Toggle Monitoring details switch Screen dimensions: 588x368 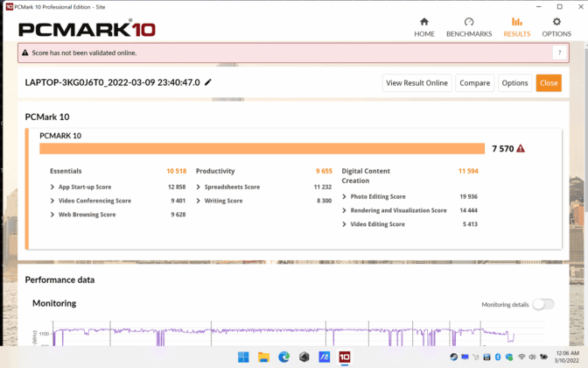tap(543, 304)
